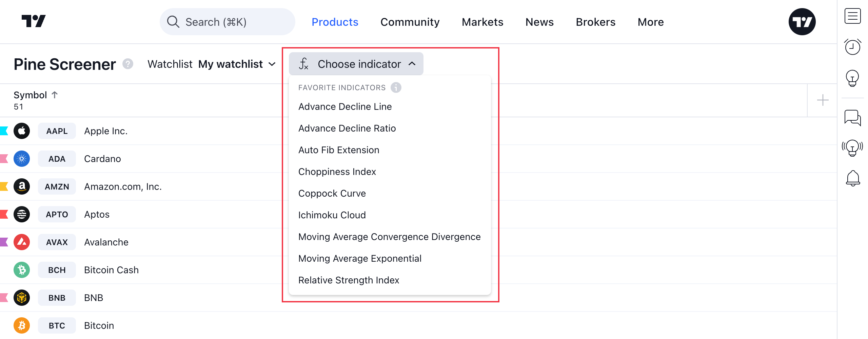Click the BCH ticker badge
Viewport: 868px width, 339px height.
[57, 270]
